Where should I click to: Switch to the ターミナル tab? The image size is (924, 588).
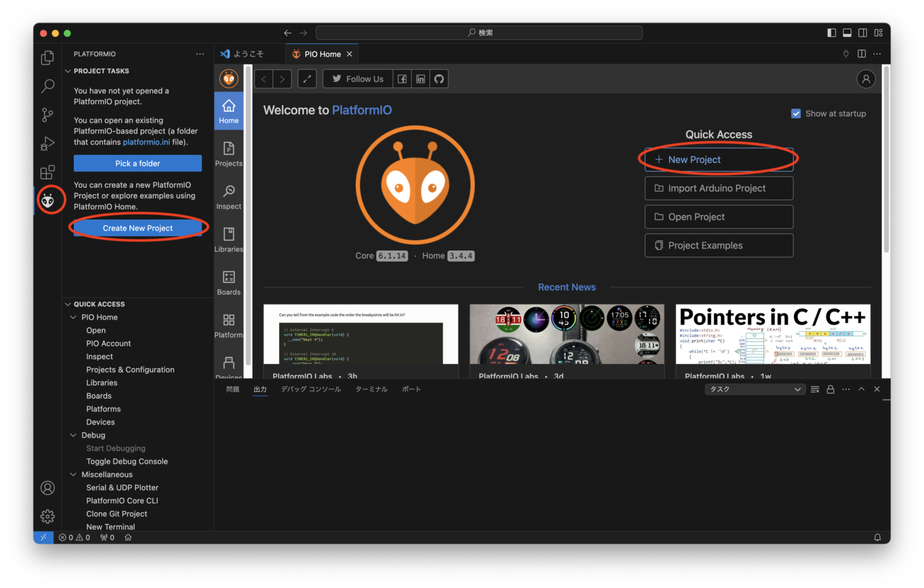371,389
